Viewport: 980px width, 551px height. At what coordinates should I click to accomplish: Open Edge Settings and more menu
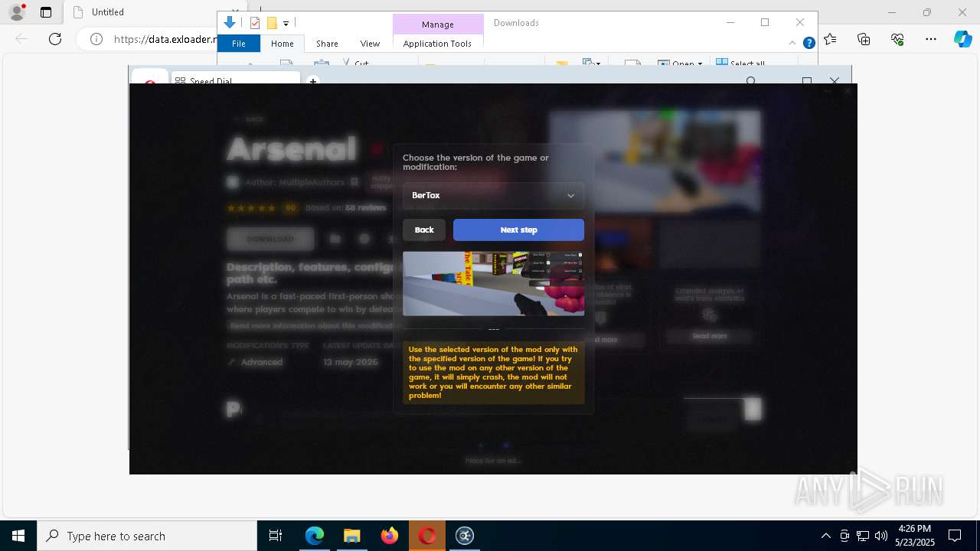[x=931, y=39]
